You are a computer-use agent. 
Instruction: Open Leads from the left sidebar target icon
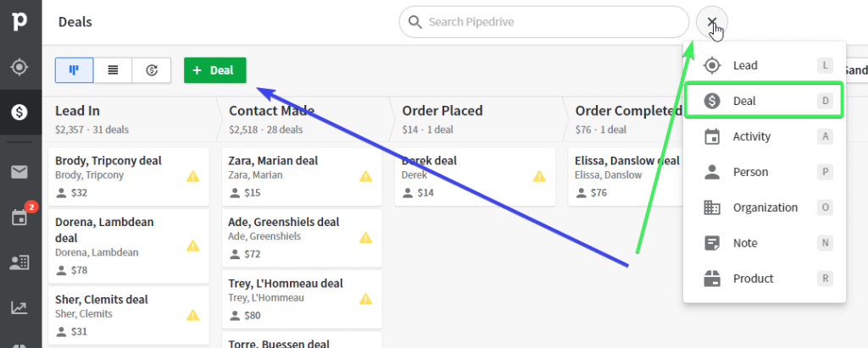[x=19, y=66]
